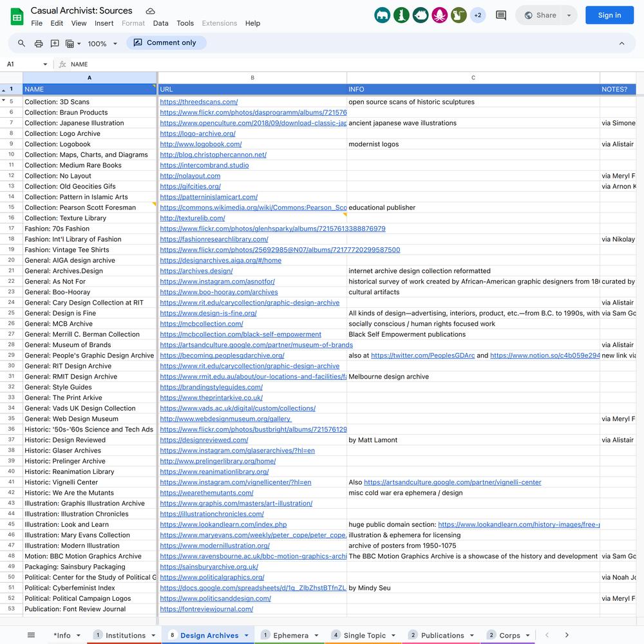Screen dimensions: 644x644
Task: Click the Share button
Action: click(x=541, y=15)
